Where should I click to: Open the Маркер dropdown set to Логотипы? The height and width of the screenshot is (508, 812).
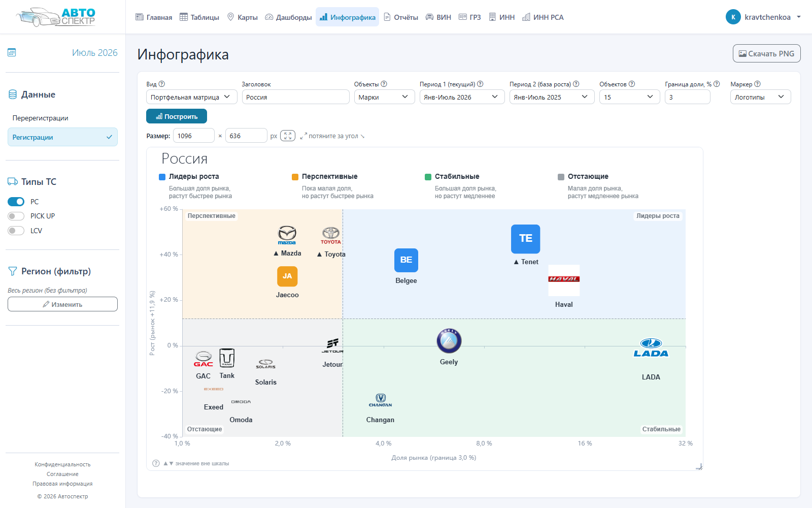click(760, 97)
